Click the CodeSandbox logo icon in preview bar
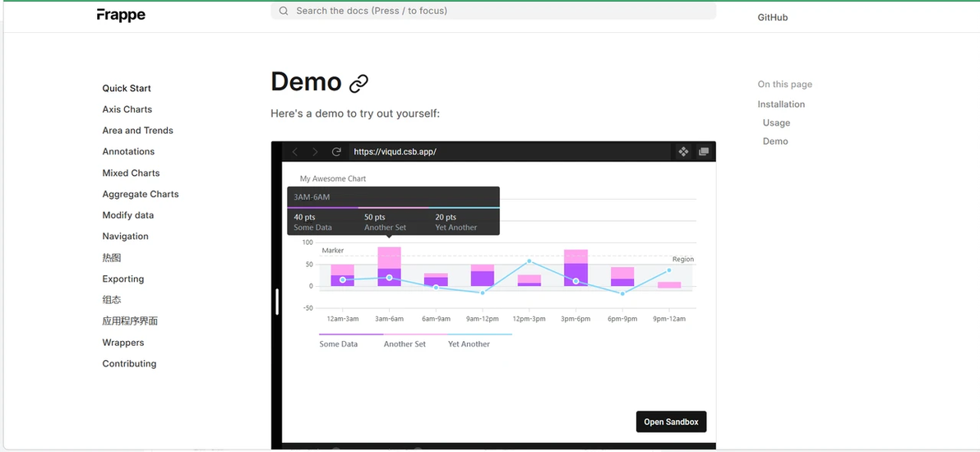The width and height of the screenshot is (980, 452). [683, 151]
